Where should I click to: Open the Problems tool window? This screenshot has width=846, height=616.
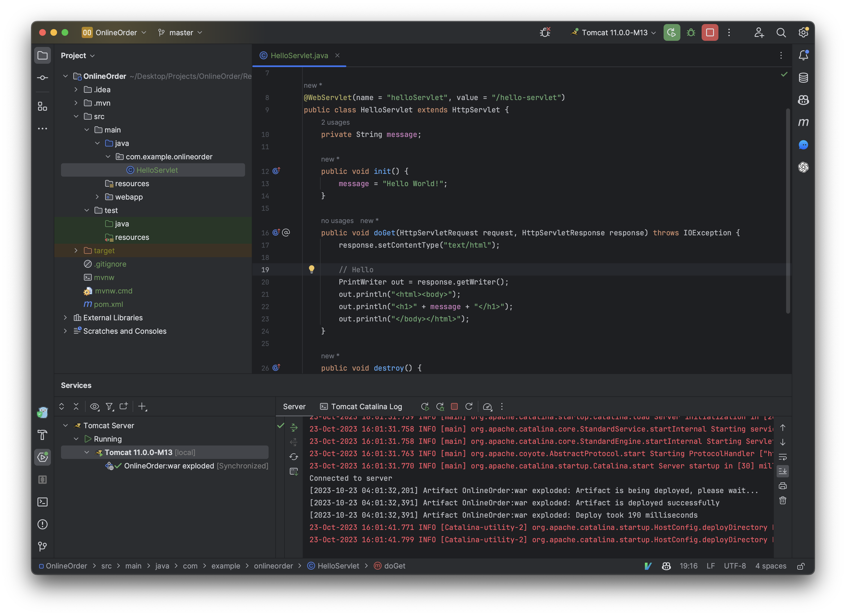click(43, 524)
